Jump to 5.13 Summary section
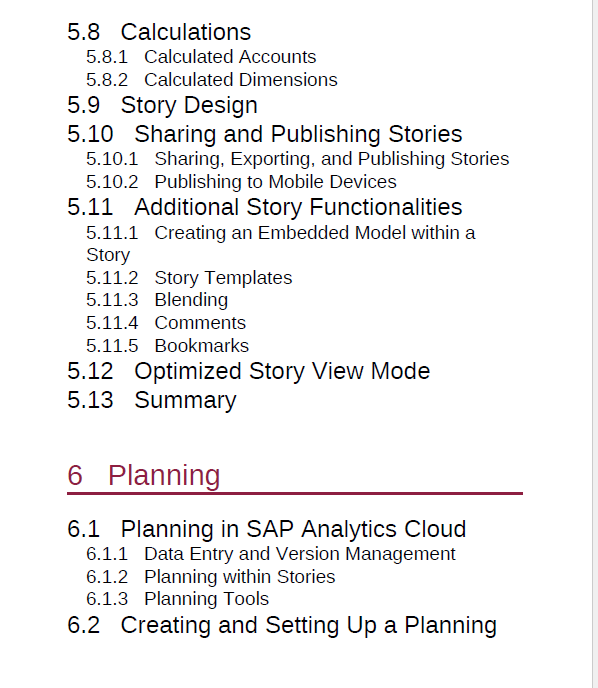The height and width of the screenshot is (688, 598). (x=152, y=400)
